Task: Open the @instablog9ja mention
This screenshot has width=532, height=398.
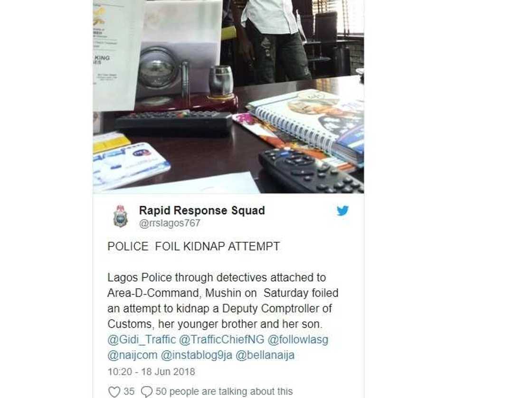Action: click(196, 355)
